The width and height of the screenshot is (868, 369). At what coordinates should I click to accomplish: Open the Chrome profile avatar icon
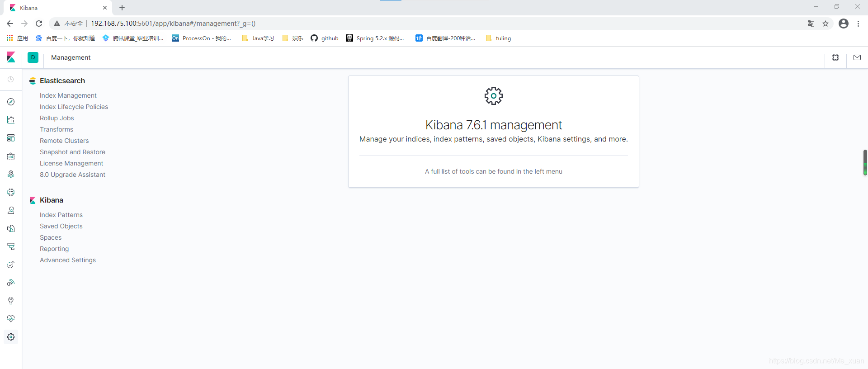click(x=844, y=24)
